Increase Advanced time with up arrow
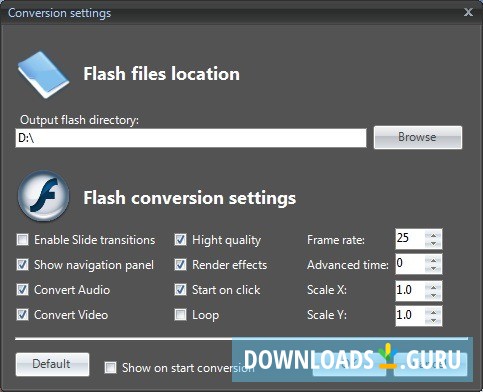483x392 pixels. pyautogui.click(x=433, y=260)
